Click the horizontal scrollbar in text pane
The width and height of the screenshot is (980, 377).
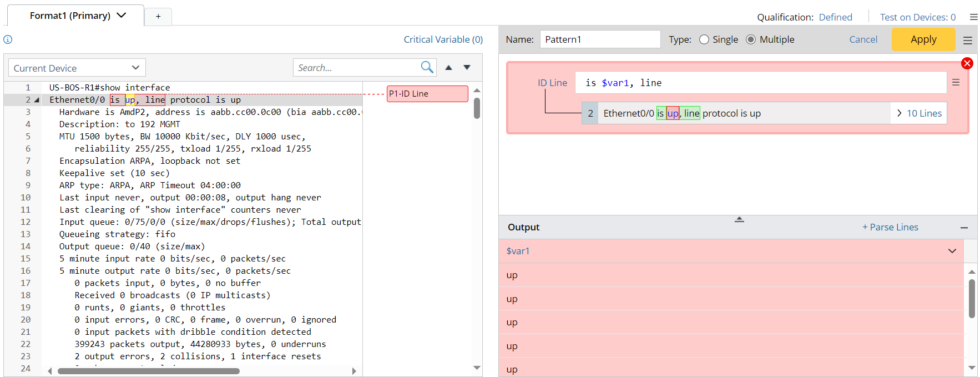tap(149, 371)
